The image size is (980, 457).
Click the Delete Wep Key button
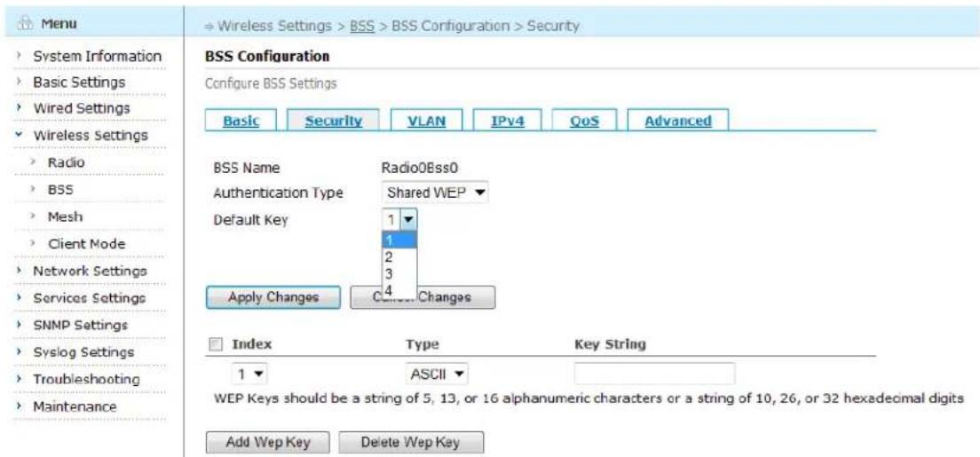(411, 443)
